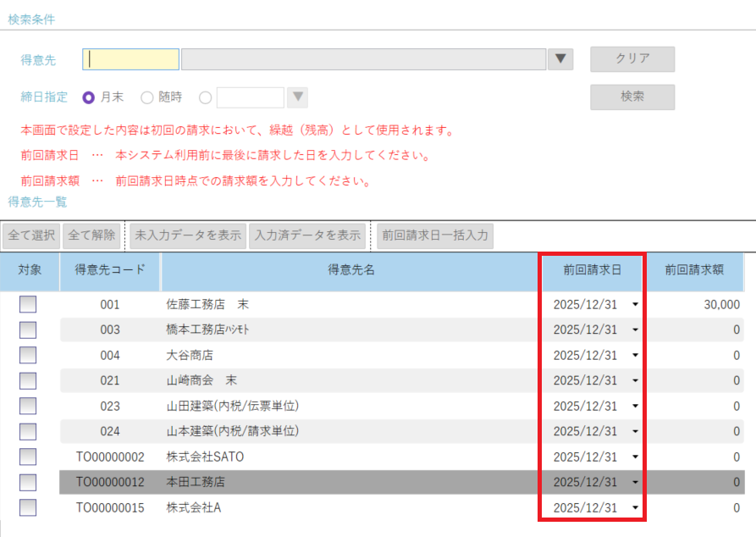Viewport: 756px width, 537px height.
Task: Expand 前回請求日 dropdown for 本田工務店
Action: click(635, 483)
